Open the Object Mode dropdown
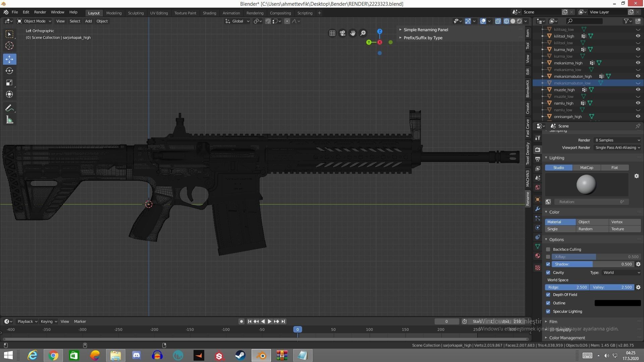This screenshot has height=362, width=644. pyautogui.click(x=34, y=21)
